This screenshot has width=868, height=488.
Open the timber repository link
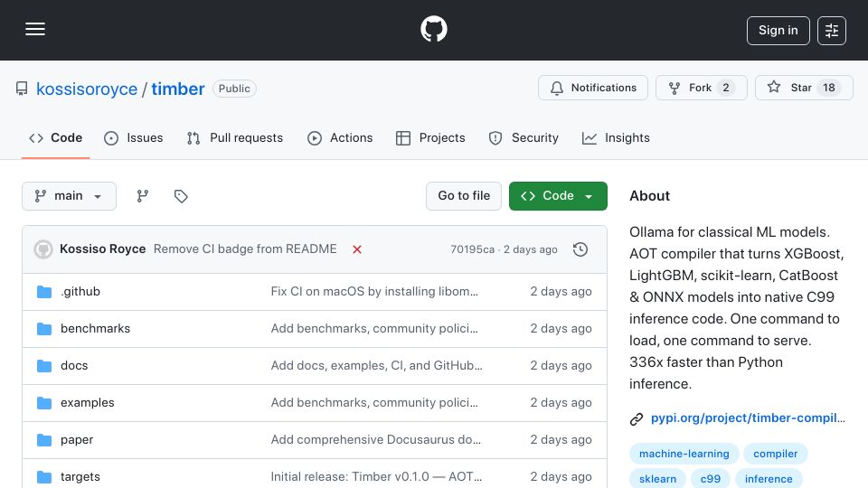(178, 89)
